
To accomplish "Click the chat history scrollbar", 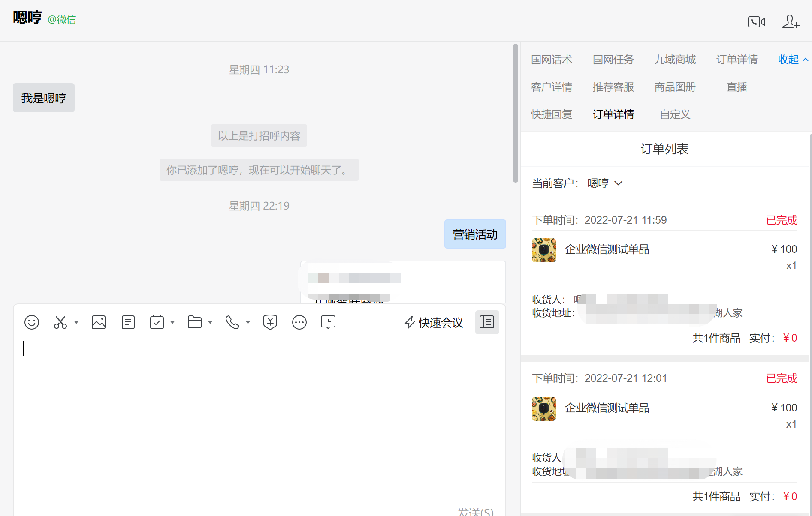I will [x=516, y=113].
